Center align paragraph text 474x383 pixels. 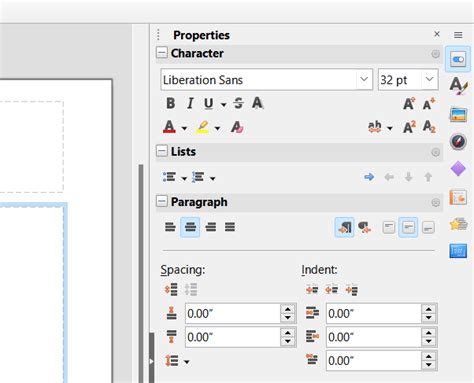(x=190, y=227)
